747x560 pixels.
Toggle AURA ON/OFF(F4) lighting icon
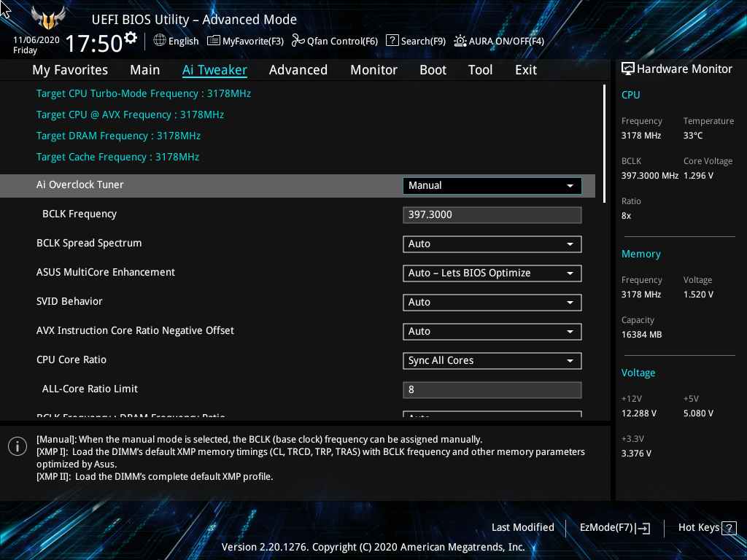pos(460,41)
